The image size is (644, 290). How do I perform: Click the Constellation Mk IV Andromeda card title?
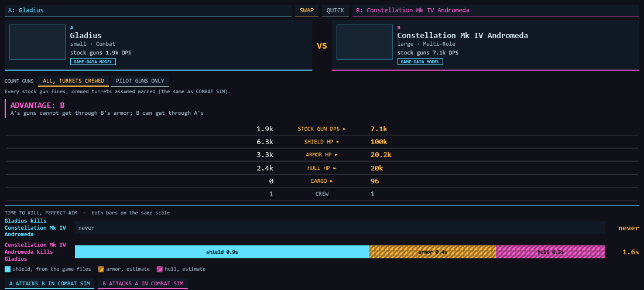pos(463,35)
